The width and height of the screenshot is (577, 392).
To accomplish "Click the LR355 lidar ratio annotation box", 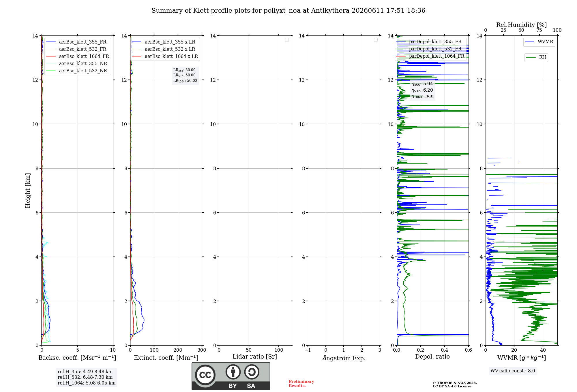I will click(185, 75).
